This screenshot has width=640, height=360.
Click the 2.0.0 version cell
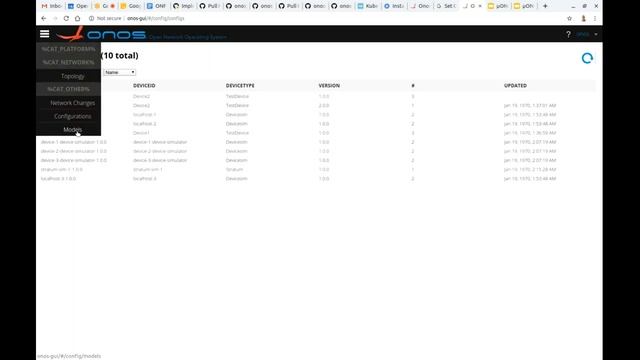324,105
